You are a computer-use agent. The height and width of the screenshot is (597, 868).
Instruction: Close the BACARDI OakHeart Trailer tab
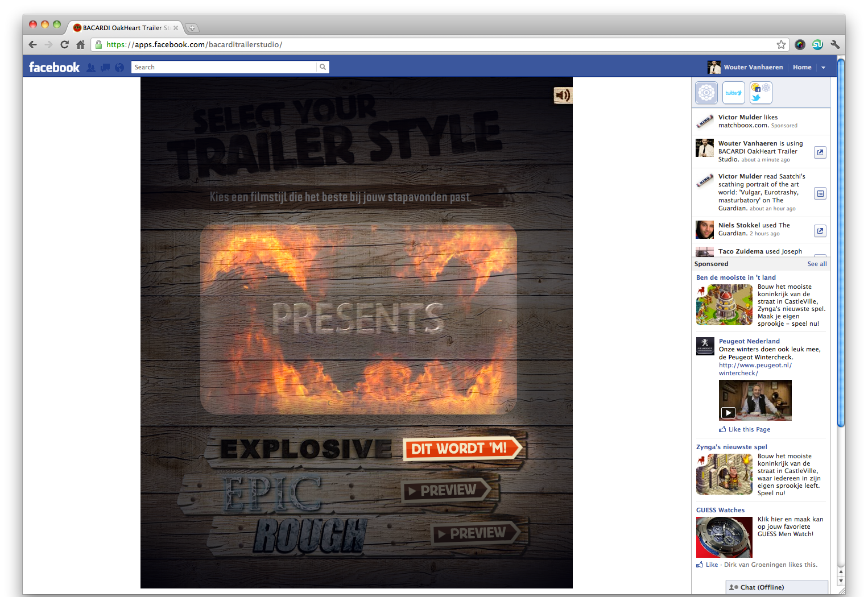pyautogui.click(x=176, y=28)
